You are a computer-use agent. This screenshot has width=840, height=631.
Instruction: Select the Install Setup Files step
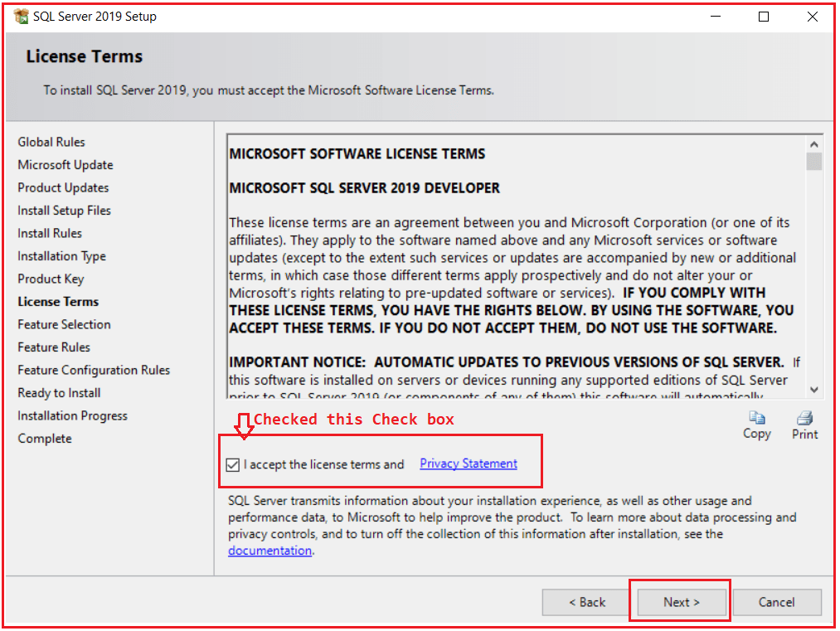tap(65, 211)
